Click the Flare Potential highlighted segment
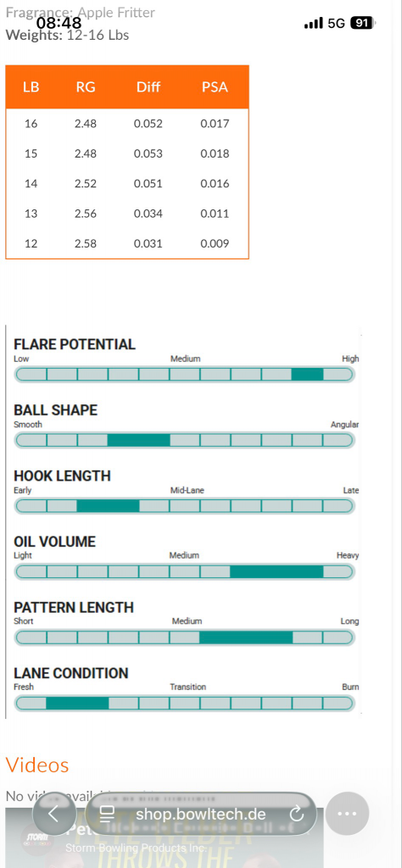402x868 pixels. coord(307,374)
